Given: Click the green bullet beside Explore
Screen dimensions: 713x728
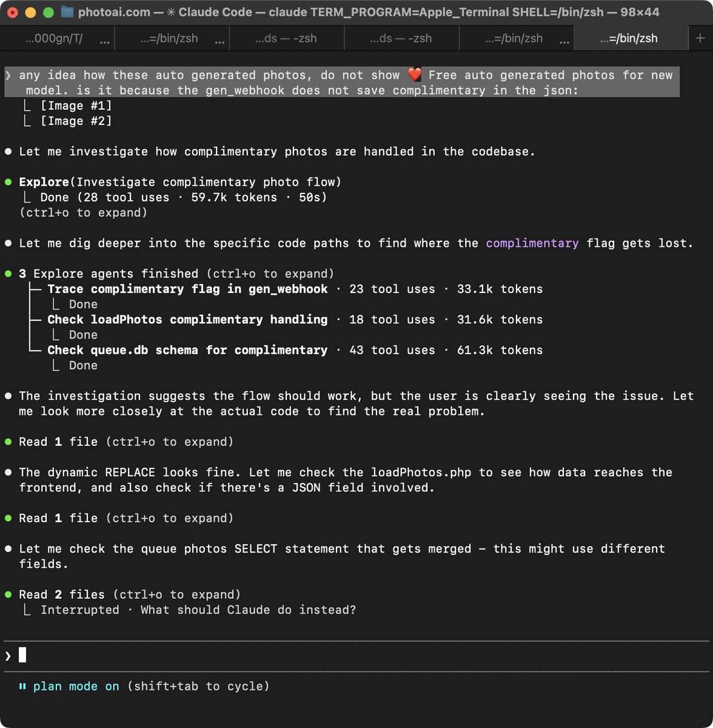Looking at the screenshot, I should coord(8,182).
